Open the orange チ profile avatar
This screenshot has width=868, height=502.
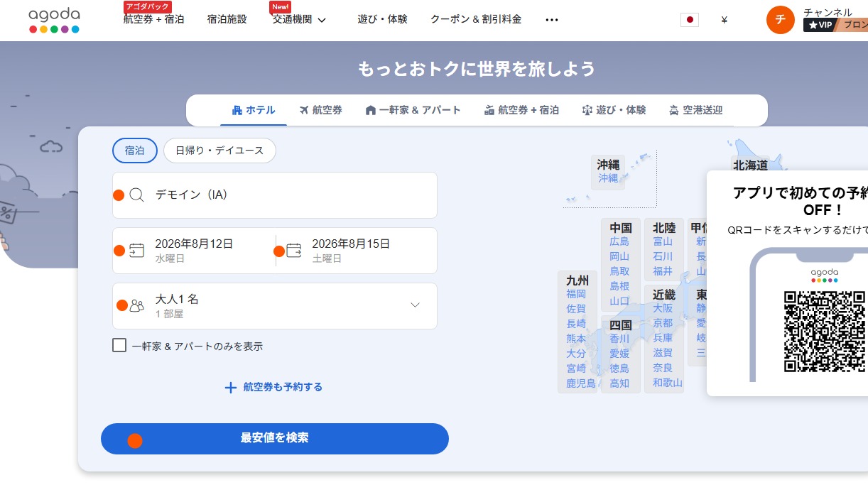tap(781, 20)
